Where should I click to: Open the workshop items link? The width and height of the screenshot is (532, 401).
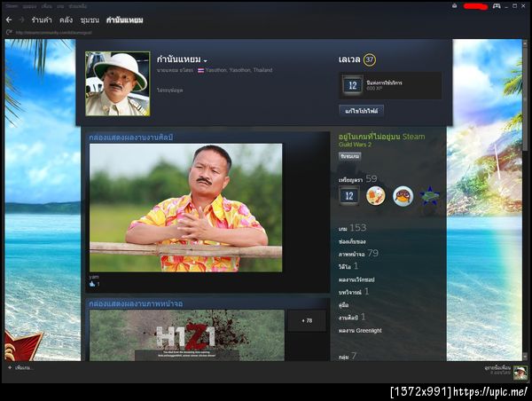click(x=356, y=279)
